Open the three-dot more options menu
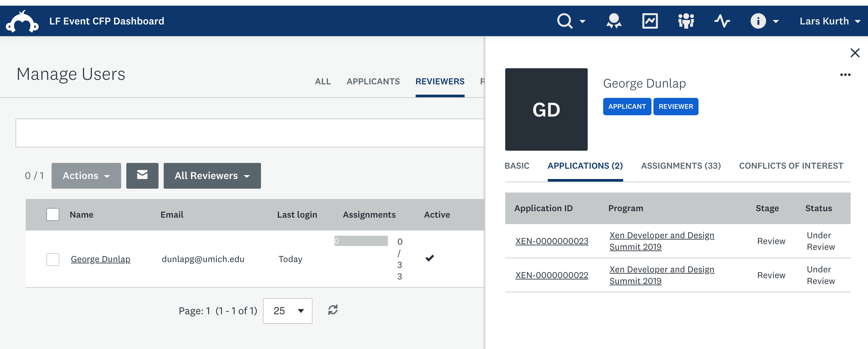Image resolution: width=868 pixels, height=349 pixels. click(845, 75)
